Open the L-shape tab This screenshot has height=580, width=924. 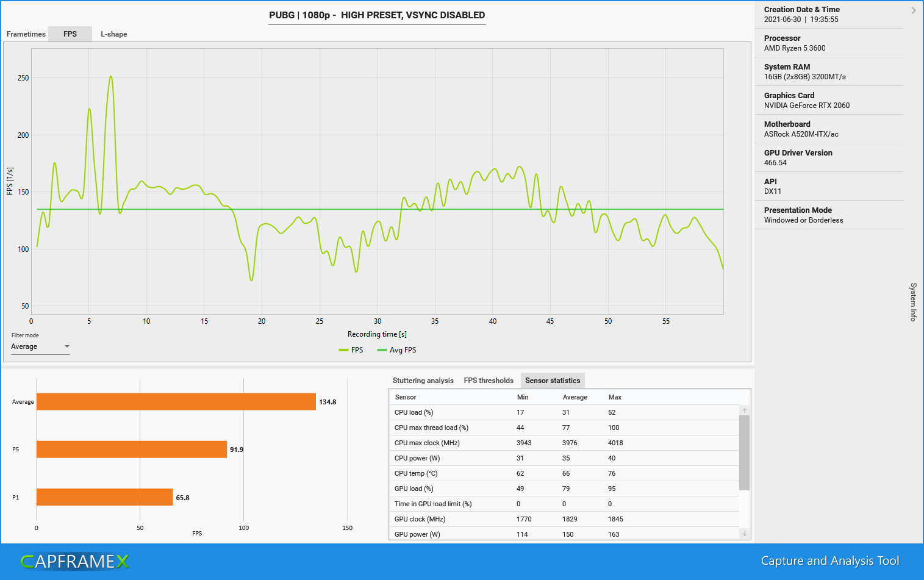coord(114,34)
